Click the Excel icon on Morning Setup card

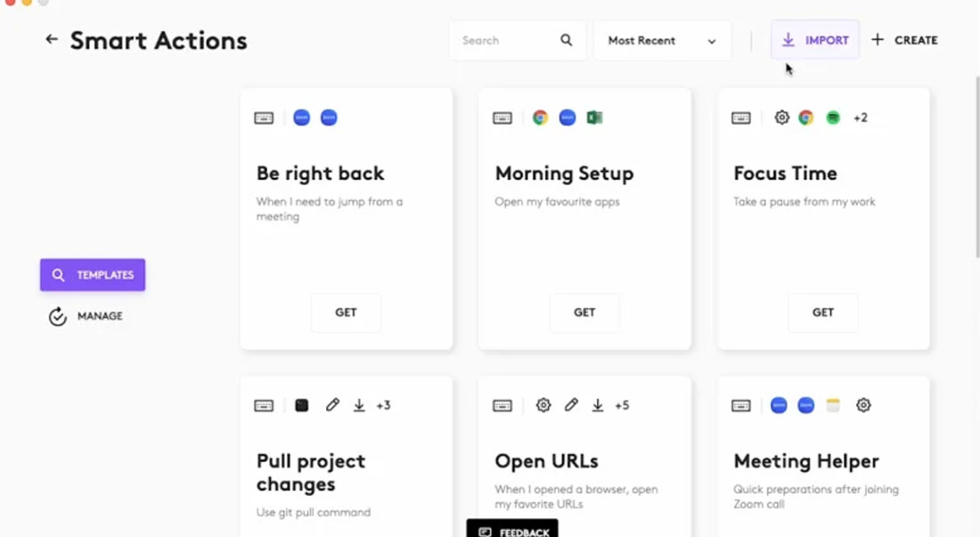click(x=594, y=118)
